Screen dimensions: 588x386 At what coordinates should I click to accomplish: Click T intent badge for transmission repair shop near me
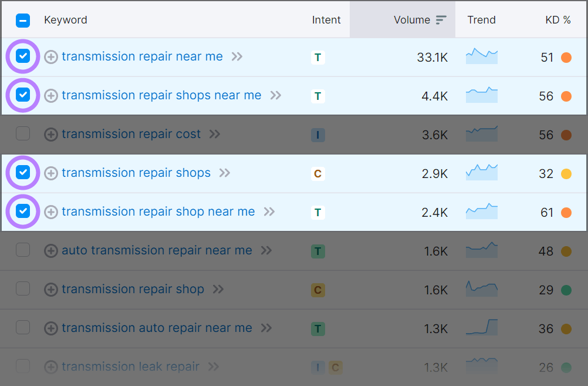tap(317, 213)
